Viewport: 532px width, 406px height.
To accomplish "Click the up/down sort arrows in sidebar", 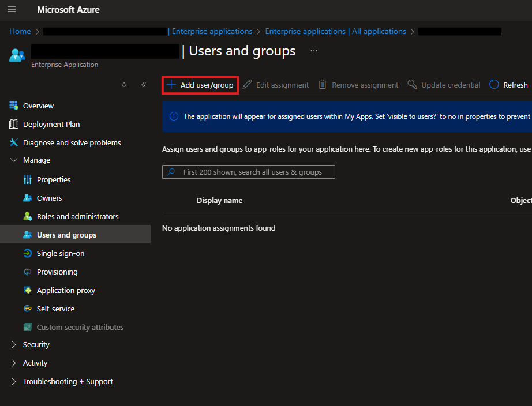I will (x=124, y=85).
